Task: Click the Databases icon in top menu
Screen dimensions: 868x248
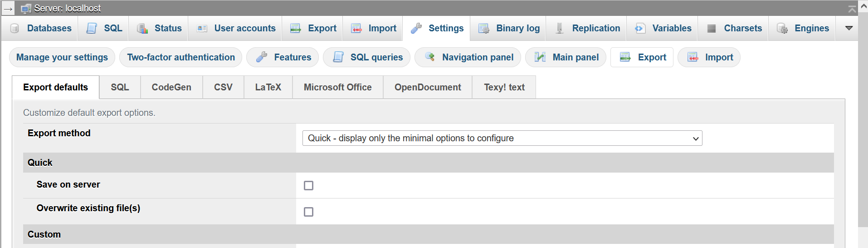Action: (15, 28)
